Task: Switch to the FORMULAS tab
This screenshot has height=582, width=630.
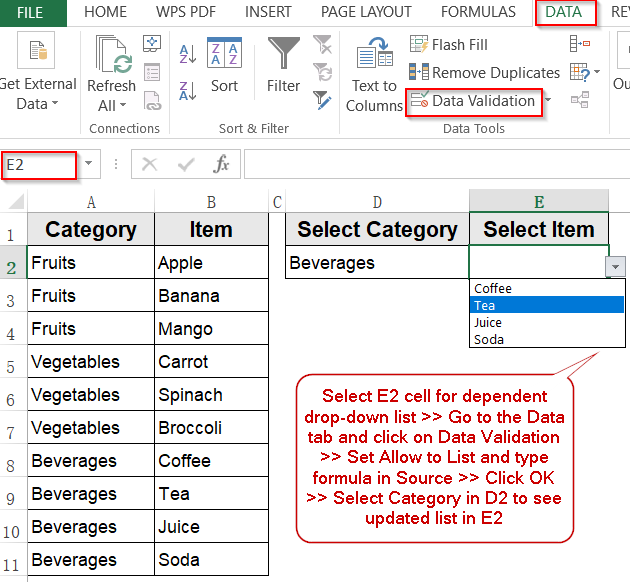Action: 478,12
